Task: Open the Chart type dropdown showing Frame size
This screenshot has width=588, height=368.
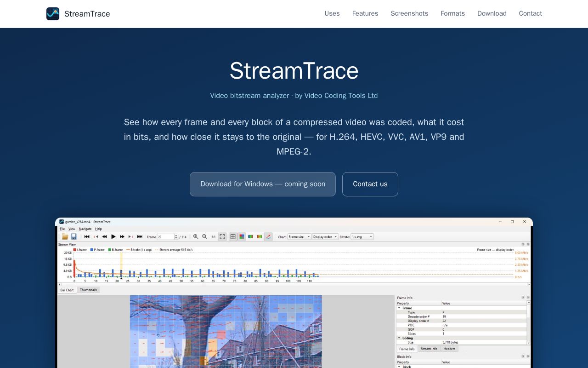Action: coord(300,237)
